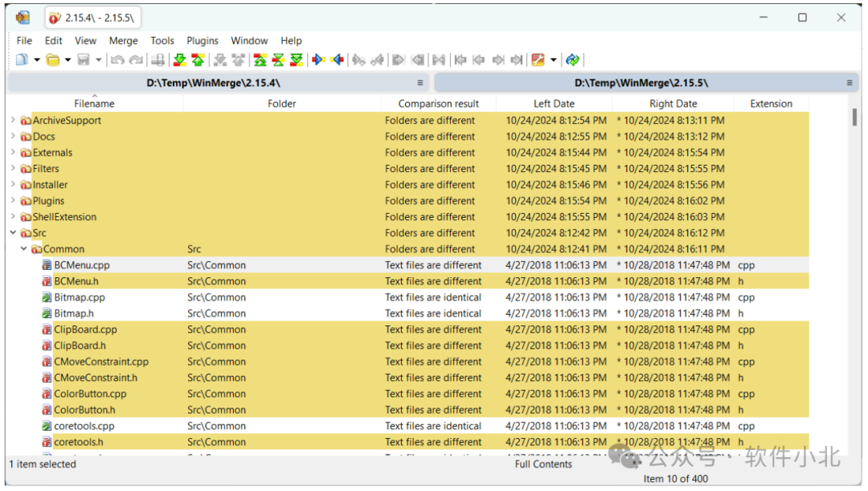
Task: Click the Redo toolbar icon
Action: [136, 59]
